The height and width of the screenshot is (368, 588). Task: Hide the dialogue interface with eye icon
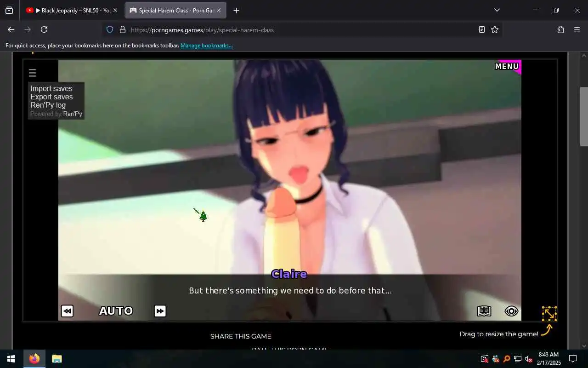(x=511, y=311)
